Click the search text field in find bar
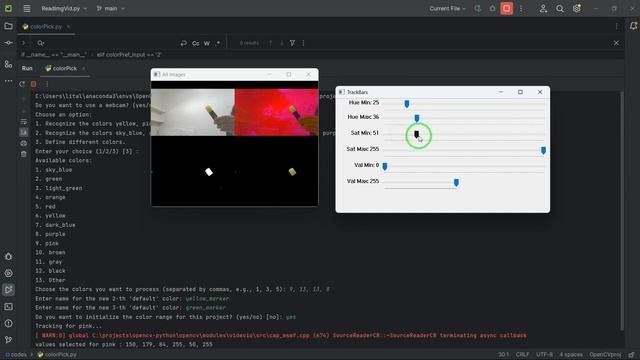This screenshot has height=360, width=640. (112, 43)
